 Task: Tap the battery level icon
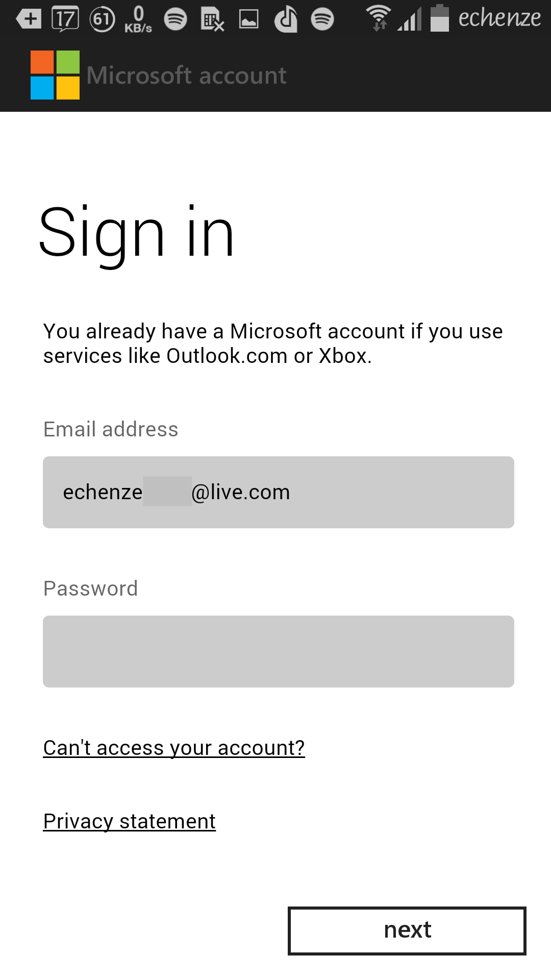click(x=440, y=18)
